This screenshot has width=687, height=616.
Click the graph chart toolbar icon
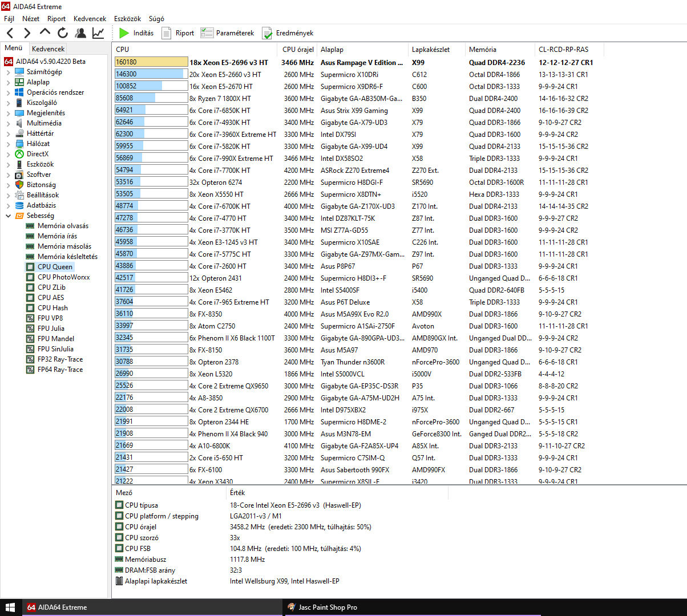coord(98,33)
